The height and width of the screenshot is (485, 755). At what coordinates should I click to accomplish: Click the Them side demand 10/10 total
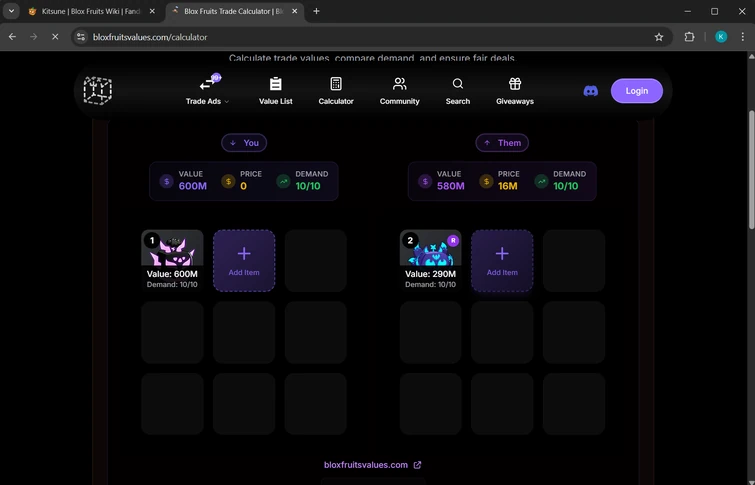pos(566,186)
